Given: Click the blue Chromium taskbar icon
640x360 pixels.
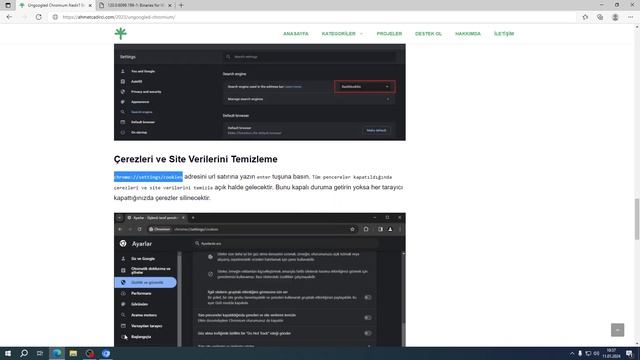Looking at the screenshot, I should coord(106,353).
